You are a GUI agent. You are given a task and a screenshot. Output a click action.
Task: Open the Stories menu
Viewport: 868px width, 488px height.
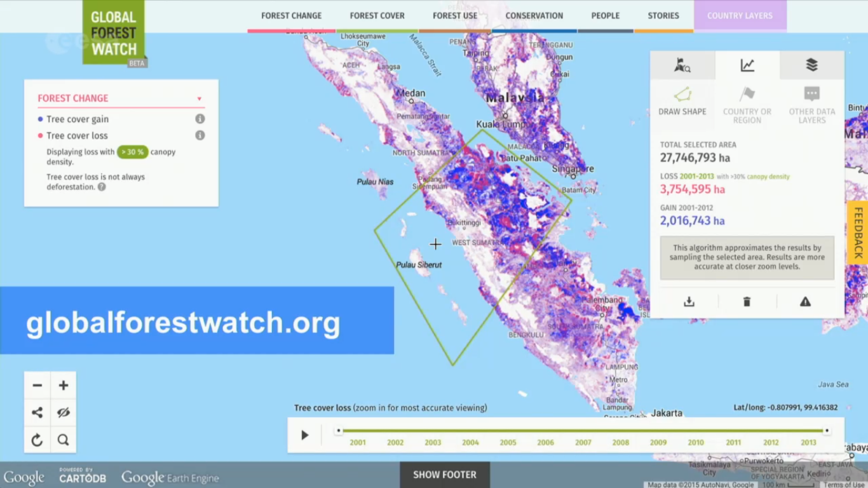[x=663, y=16]
